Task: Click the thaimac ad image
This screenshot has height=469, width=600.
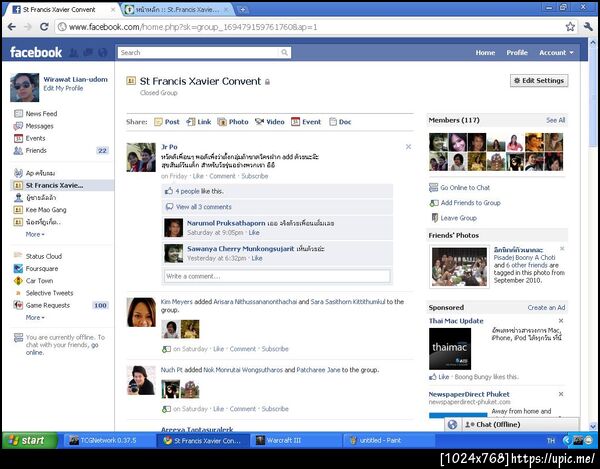Action: pos(450,348)
